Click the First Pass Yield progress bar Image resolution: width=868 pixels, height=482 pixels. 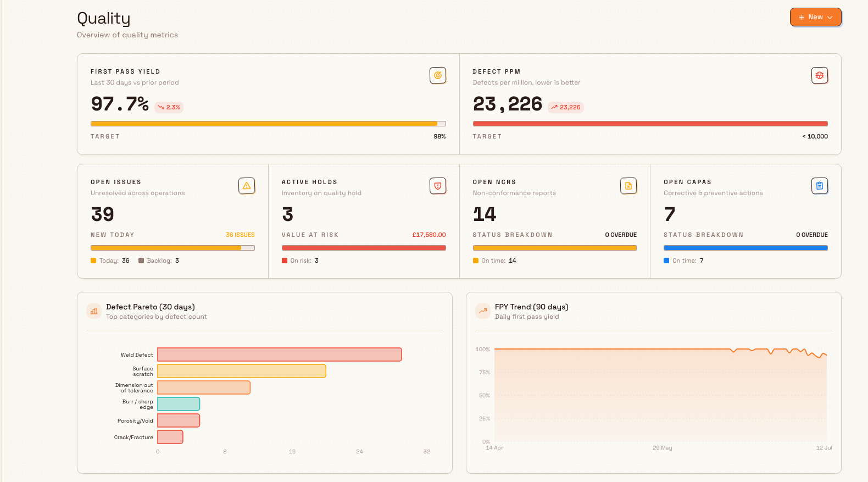pos(268,124)
